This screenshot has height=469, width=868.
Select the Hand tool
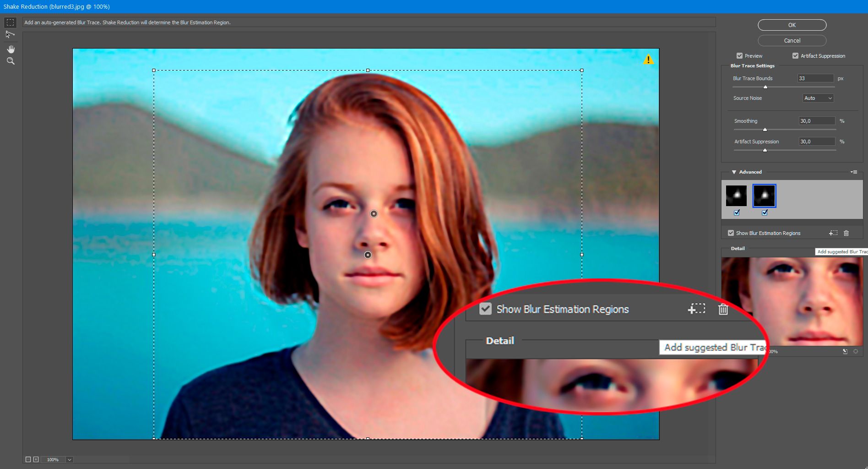coord(11,49)
